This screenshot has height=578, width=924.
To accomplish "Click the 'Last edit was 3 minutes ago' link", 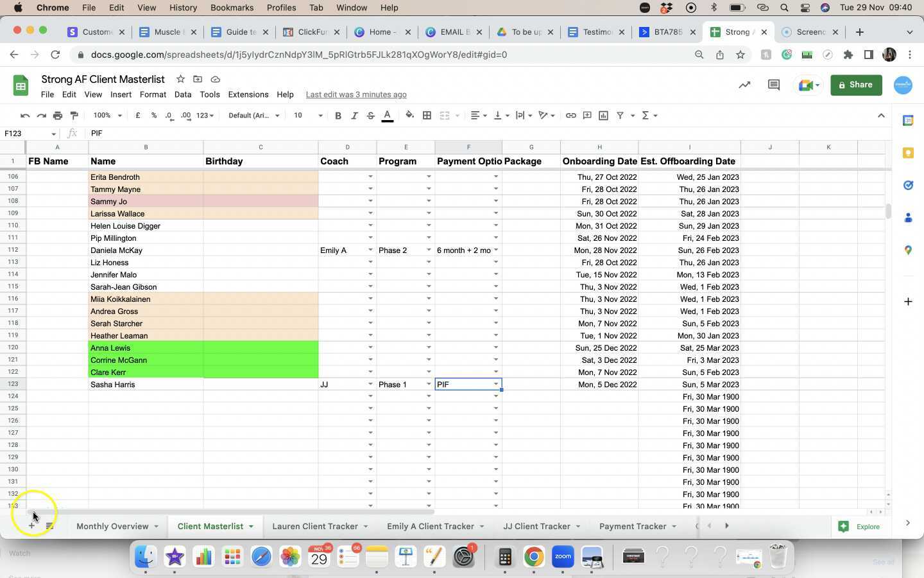I will coord(357,94).
